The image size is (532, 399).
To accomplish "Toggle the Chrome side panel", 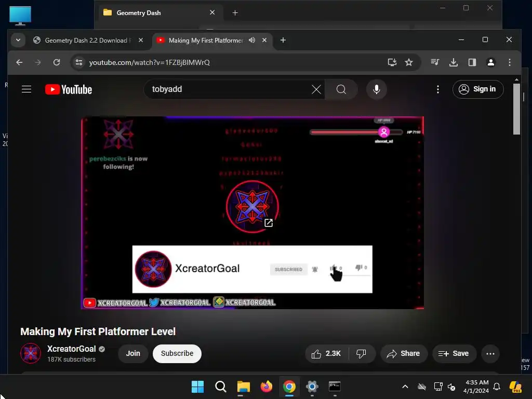I will pyautogui.click(x=472, y=62).
